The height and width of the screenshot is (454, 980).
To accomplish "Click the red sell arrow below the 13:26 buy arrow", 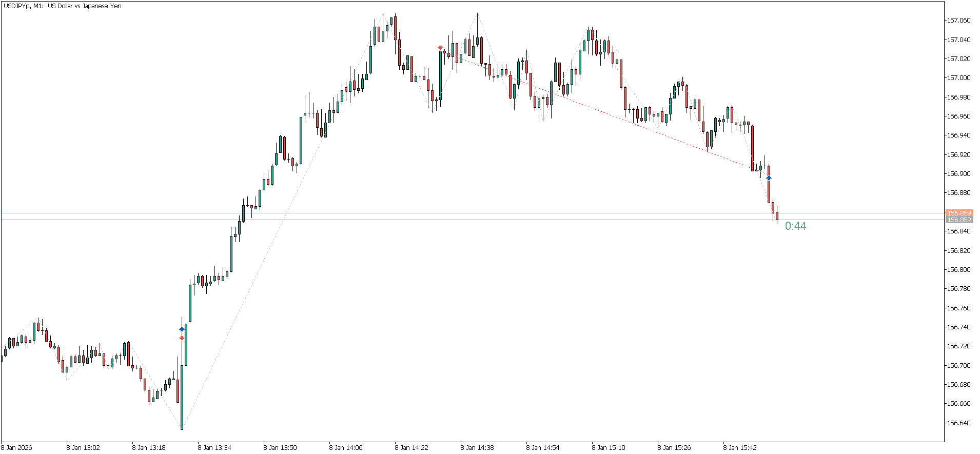I will 182,338.
